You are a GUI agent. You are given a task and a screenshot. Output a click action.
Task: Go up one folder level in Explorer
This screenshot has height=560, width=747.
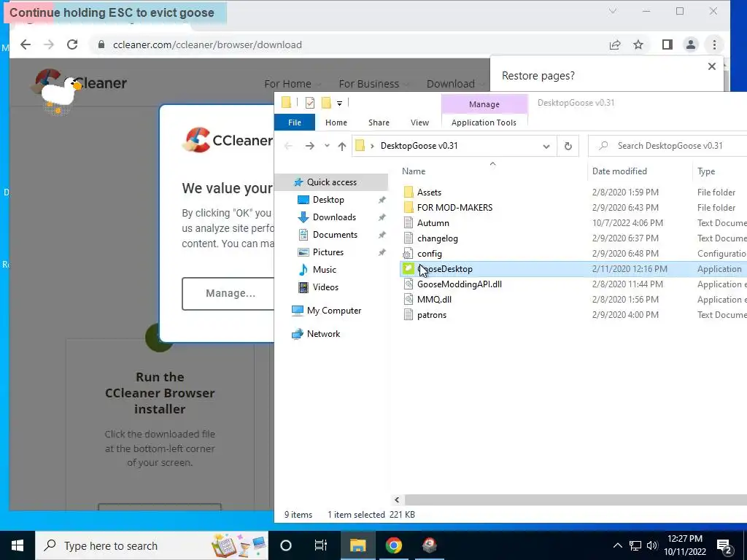coord(341,146)
